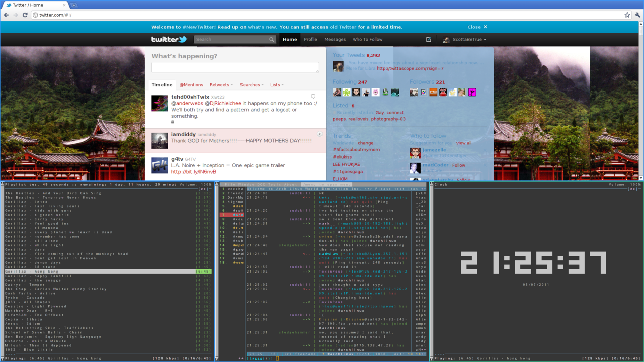Click the Twitter / Home browser tab
The width and height of the screenshot is (644, 362).
tap(34, 5)
